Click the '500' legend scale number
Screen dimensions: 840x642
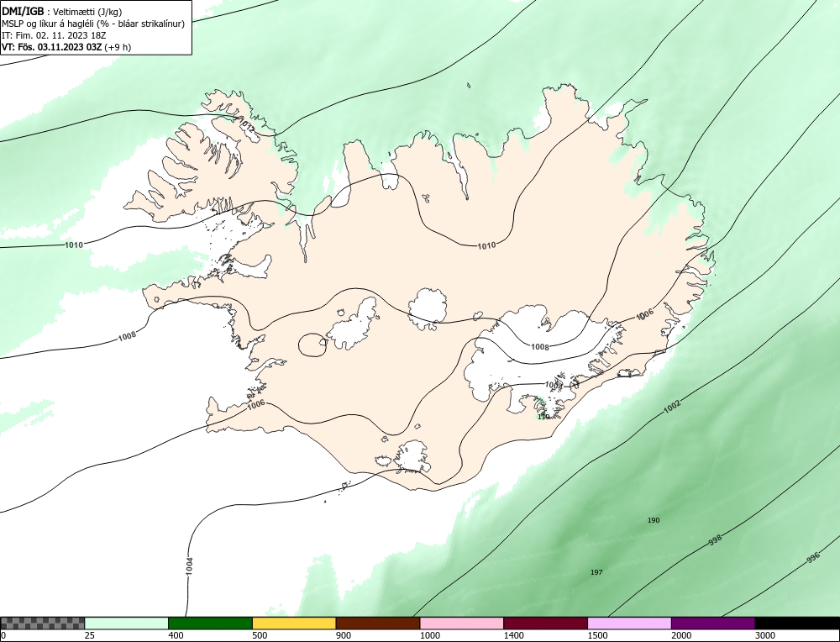pos(260,635)
